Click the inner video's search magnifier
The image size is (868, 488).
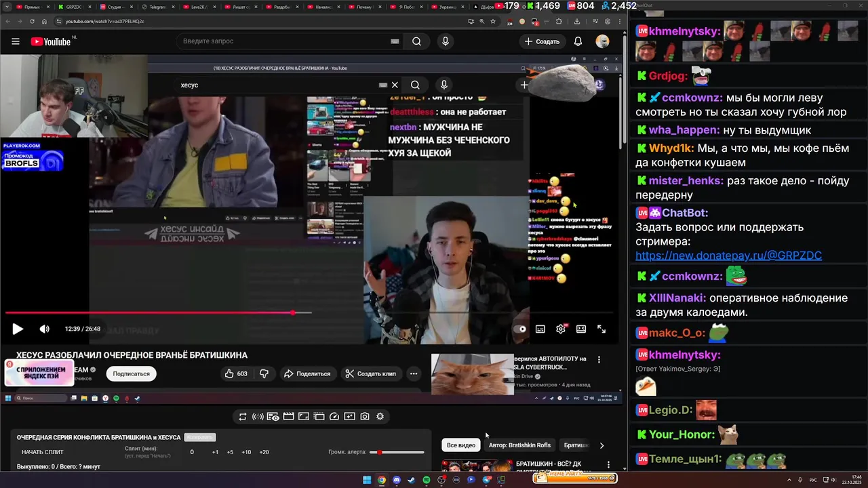415,85
